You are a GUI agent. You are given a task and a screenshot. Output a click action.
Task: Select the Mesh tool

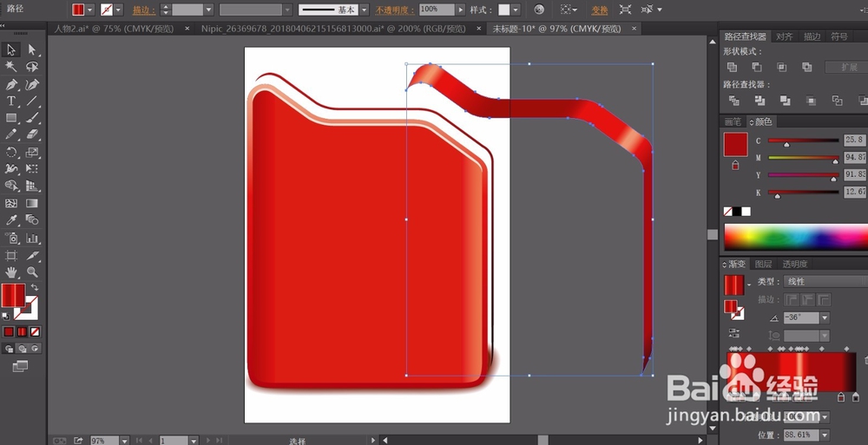[x=11, y=203]
